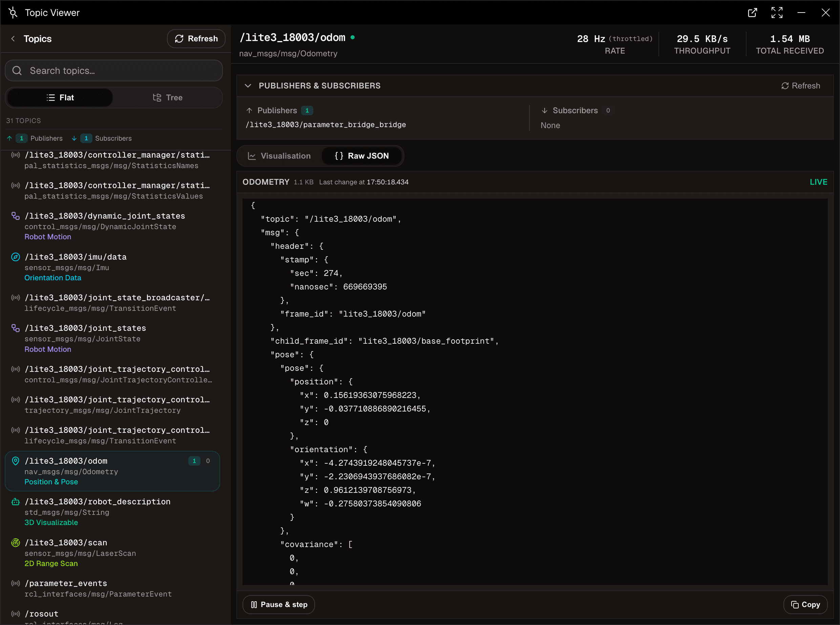Refresh publishers and subscribers list
The image size is (840, 625).
(x=801, y=86)
